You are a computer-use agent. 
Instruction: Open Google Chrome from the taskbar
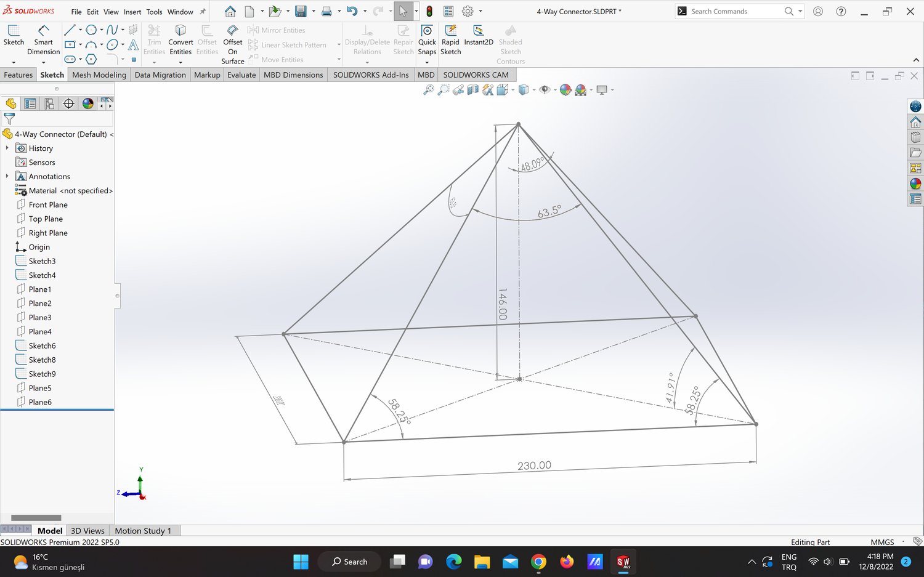tap(538, 562)
